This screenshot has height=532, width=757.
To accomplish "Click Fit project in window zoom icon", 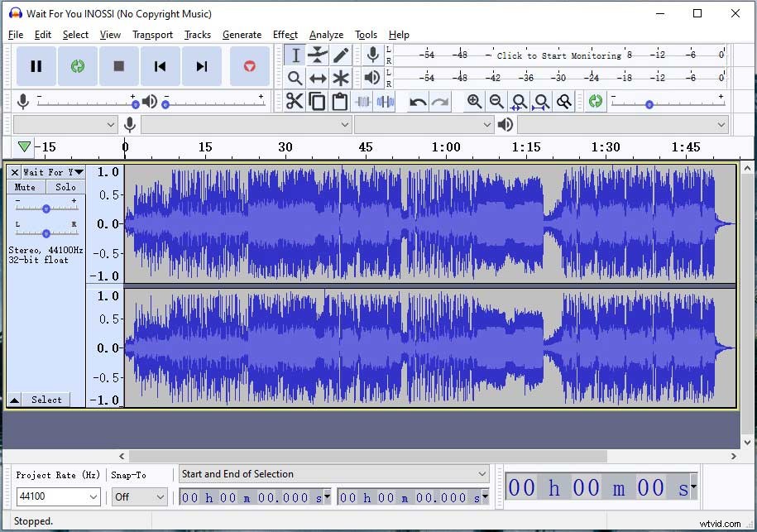I will click(x=542, y=101).
